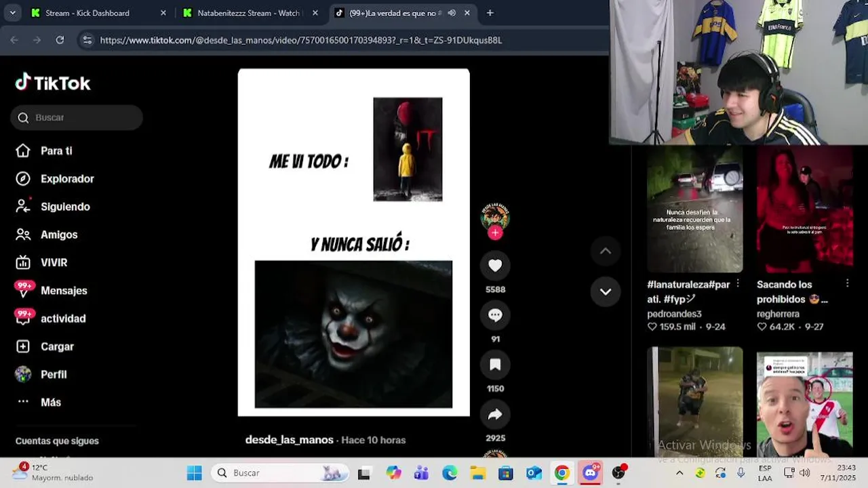Open pedroandes3 profile link
868x488 pixels.
click(x=674, y=314)
